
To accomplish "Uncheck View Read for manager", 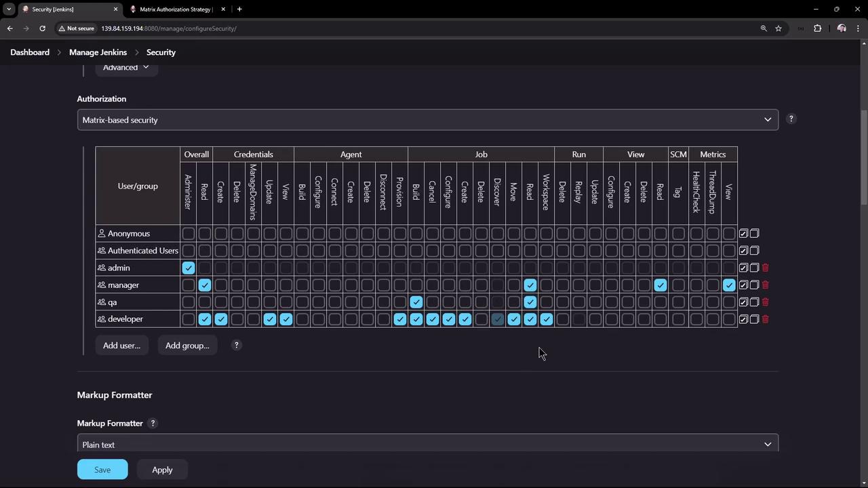I will [660, 285].
